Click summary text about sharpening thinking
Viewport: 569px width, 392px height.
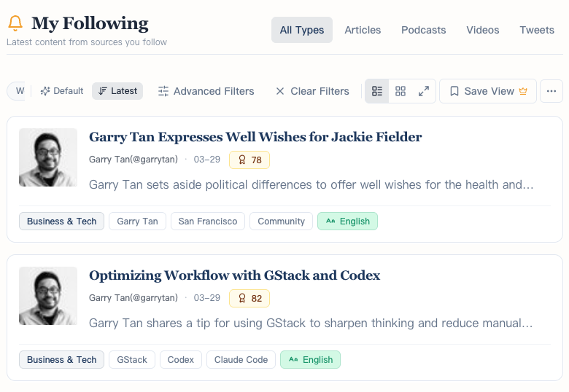click(311, 324)
